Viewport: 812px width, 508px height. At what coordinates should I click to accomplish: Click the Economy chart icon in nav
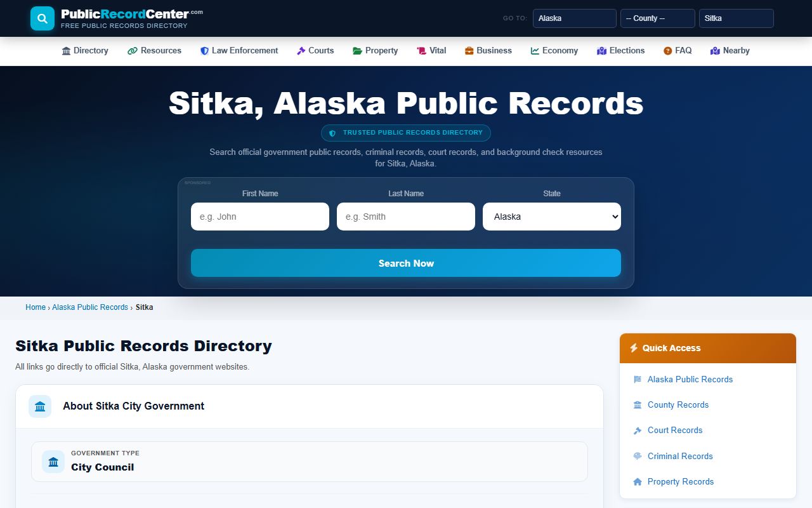(x=535, y=51)
